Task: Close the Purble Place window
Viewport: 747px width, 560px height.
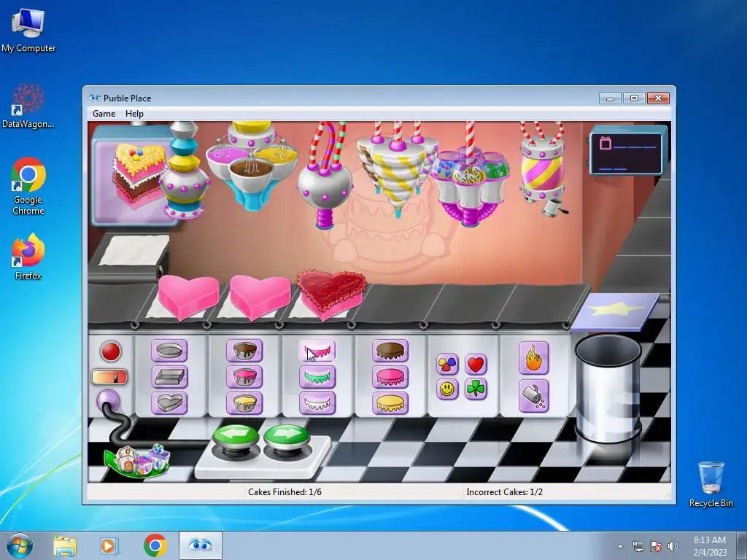Action: pyautogui.click(x=659, y=98)
